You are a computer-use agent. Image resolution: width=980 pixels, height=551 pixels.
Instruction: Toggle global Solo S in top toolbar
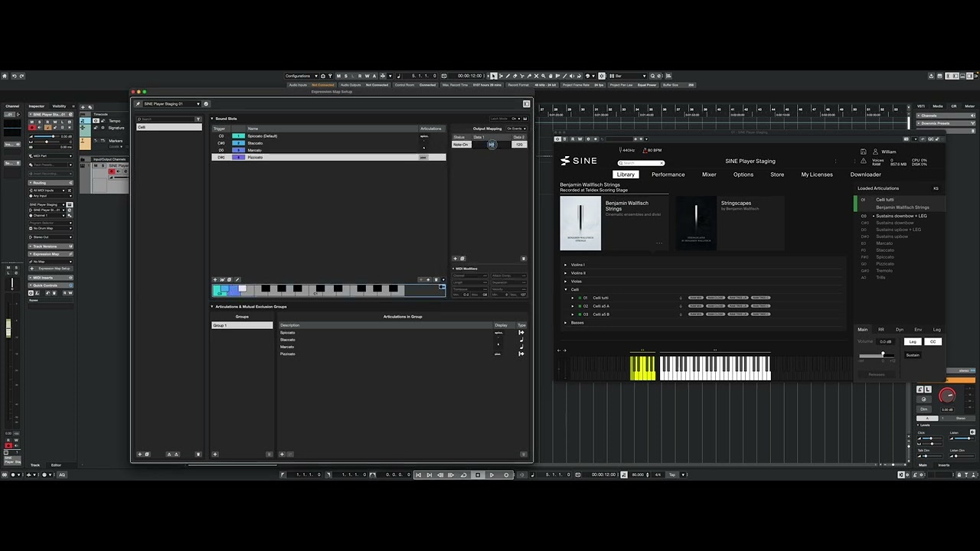coord(346,76)
